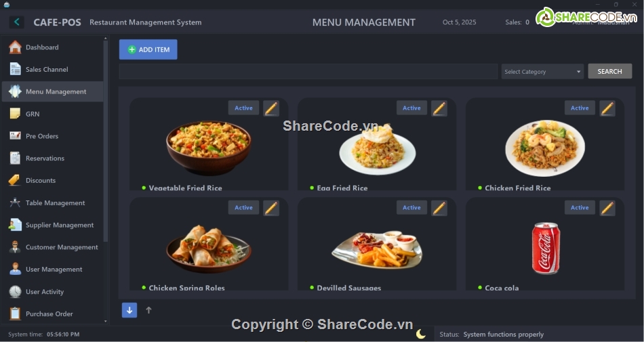
Task: Edit the Coca cola item via pencil
Action: pyautogui.click(x=607, y=208)
